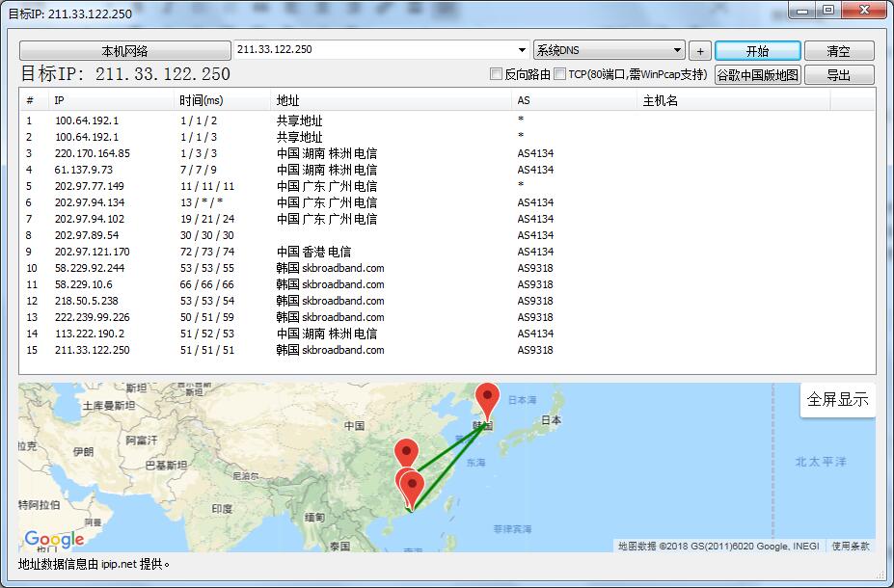Click the map pin over Korea
Screen dimensions: 894x588
[x=489, y=398]
